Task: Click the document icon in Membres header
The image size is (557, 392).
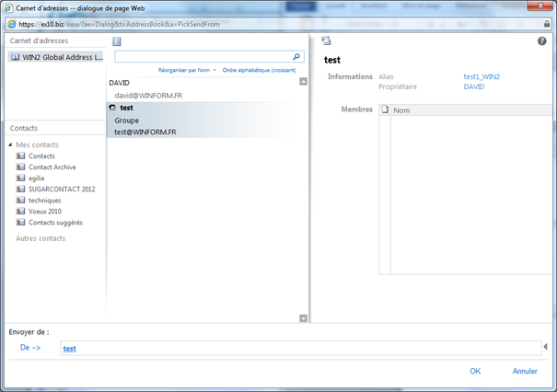Action: [x=386, y=110]
